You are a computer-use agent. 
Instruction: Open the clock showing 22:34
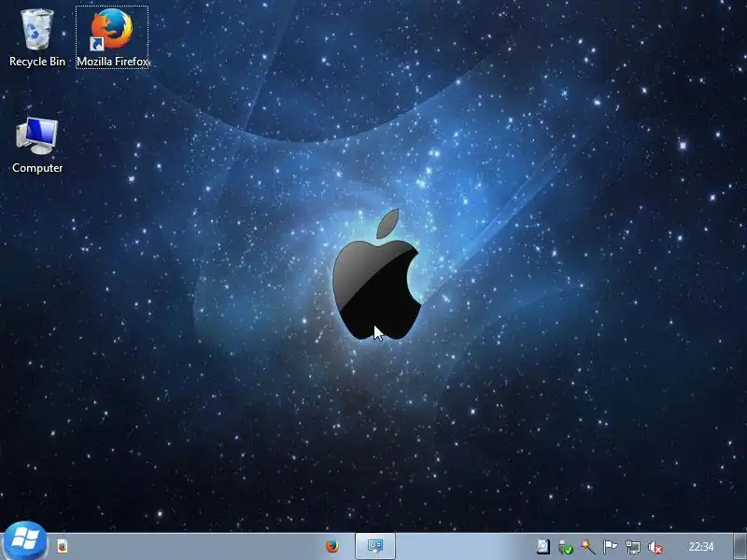click(701, 547)
